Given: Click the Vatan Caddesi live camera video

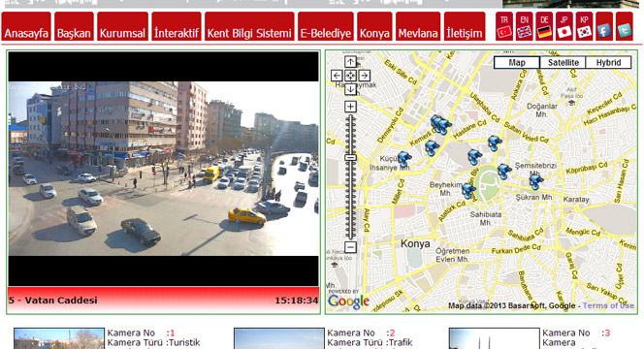Looking at the screenshot, I should [164, 169].
